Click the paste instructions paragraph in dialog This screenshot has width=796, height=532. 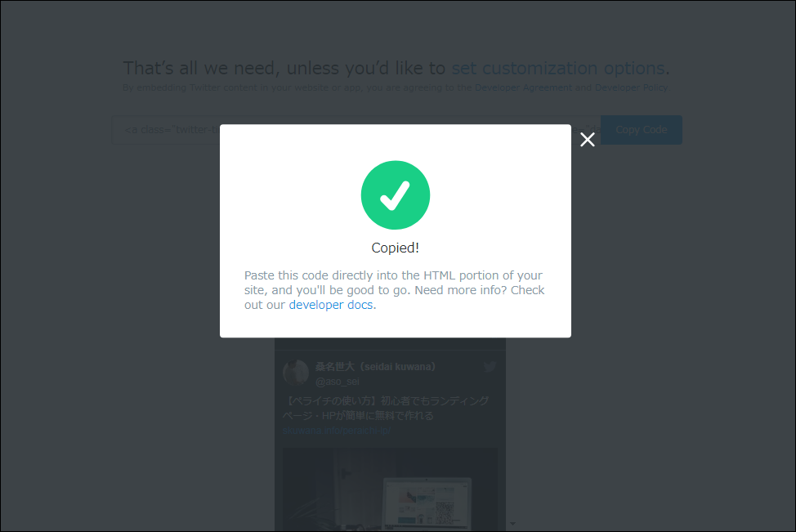coord(395,290)
